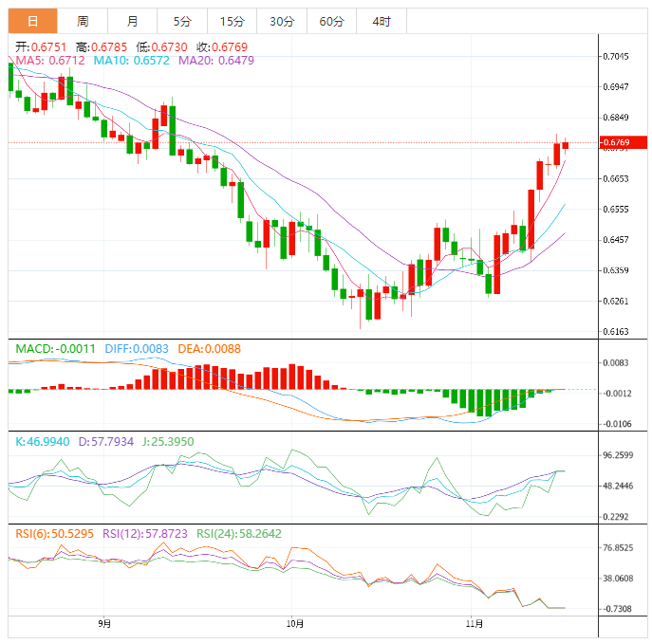The width and height of the screenshot is (652, 644).
Task: Click the MACD axis value 0.0083
Action: pyautogui.click(x=616, y=362)
